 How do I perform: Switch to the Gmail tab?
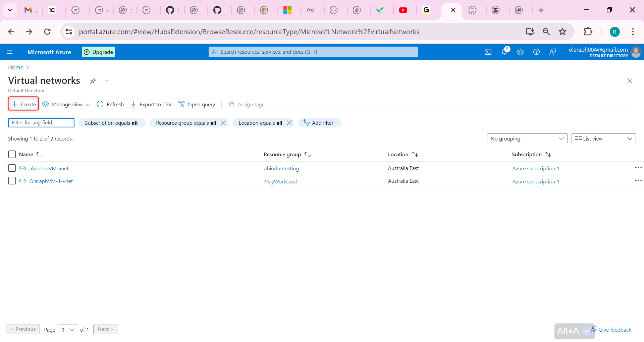(x=28, y=10)
